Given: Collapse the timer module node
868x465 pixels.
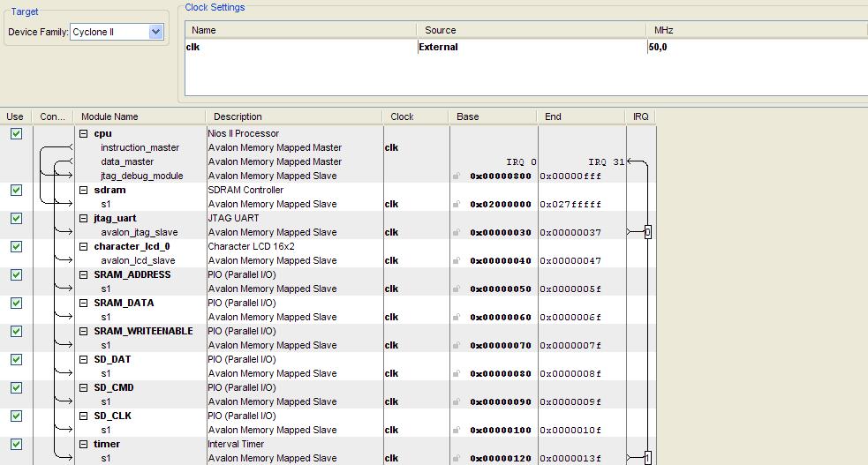Looking at the screenshot, I should [x=84, y=444].
